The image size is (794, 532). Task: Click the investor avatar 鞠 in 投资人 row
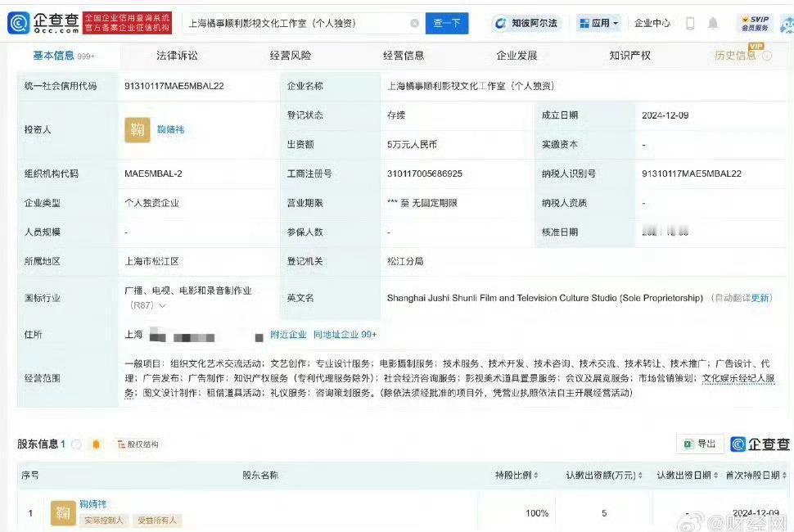click(138, 130)
